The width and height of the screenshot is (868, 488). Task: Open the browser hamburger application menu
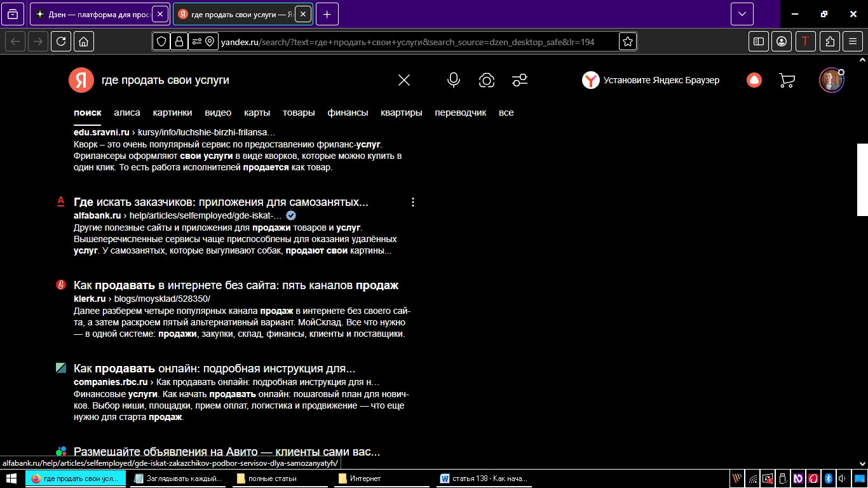click(x=853, y=41)
